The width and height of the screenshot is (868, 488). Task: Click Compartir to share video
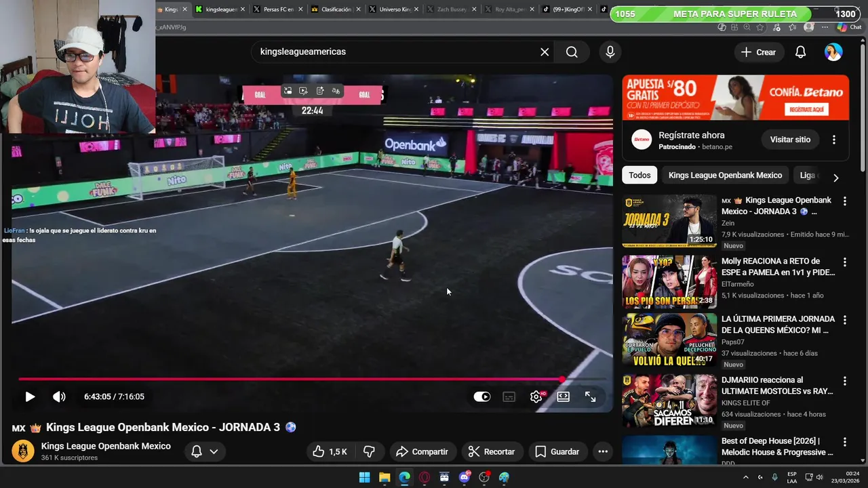pos(422,451)
